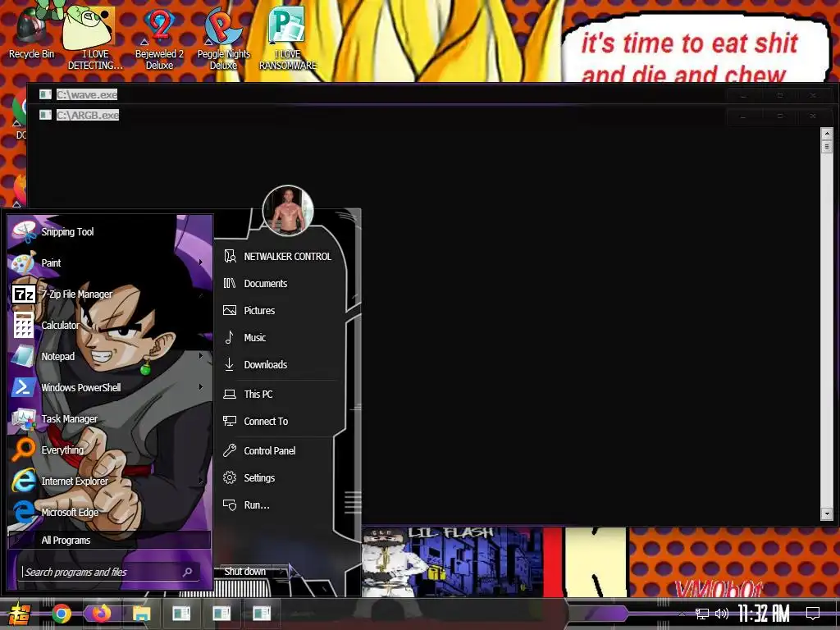Expand Paint recent files submenu arrow
Viewport: 840px width, 630px height.
[201, 262]
